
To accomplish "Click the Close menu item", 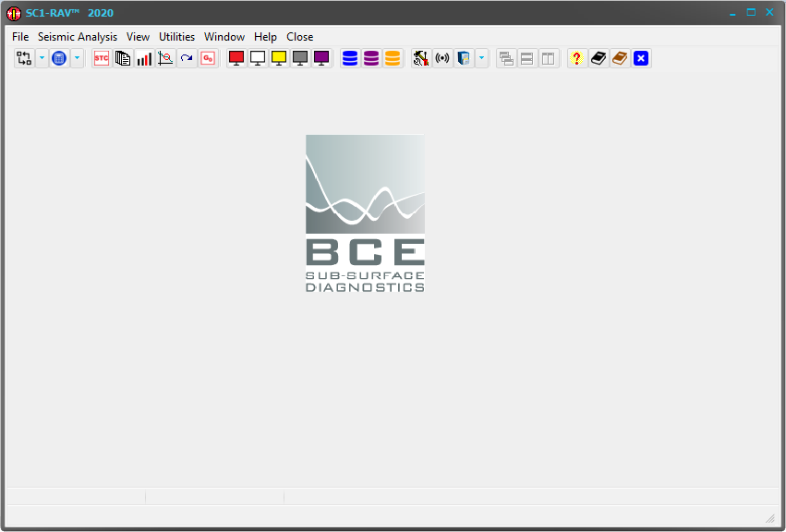I will click(300, 37).
